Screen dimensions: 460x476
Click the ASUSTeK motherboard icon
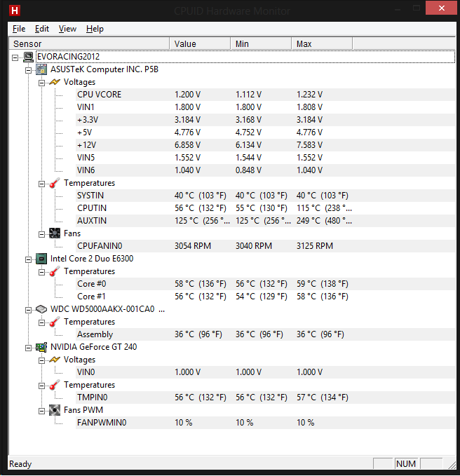coord(41,69)
